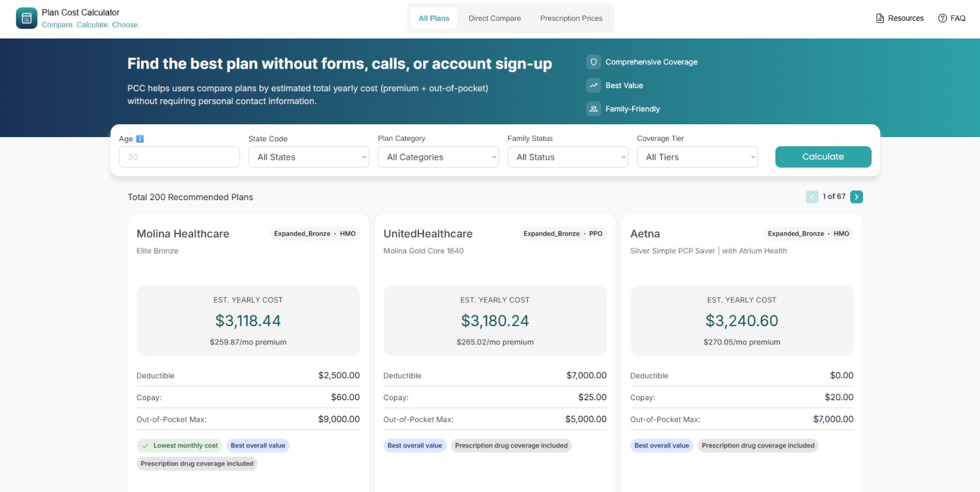The width and height of the screenshot is (980, 492).
Task: Click Aetna's $0.00 deductible value
Action: [842, 376]
